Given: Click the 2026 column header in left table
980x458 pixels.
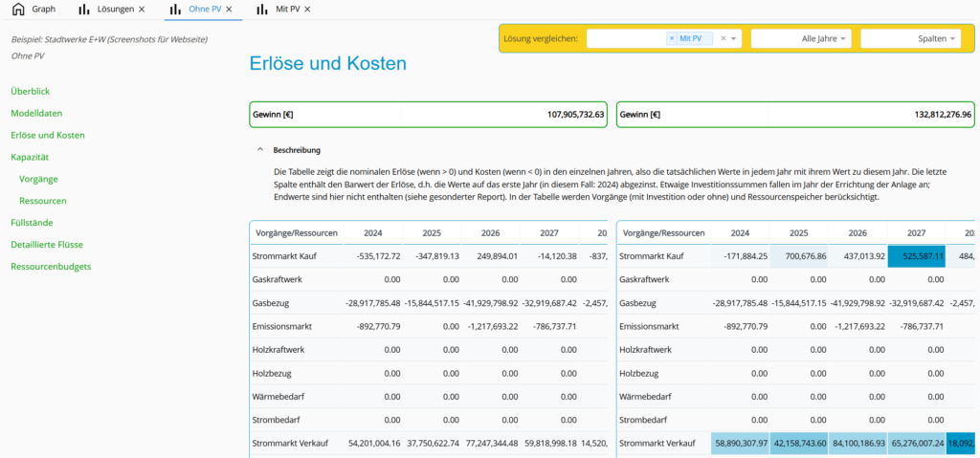Looking at the screenshot, I should (x=492, y=232).
